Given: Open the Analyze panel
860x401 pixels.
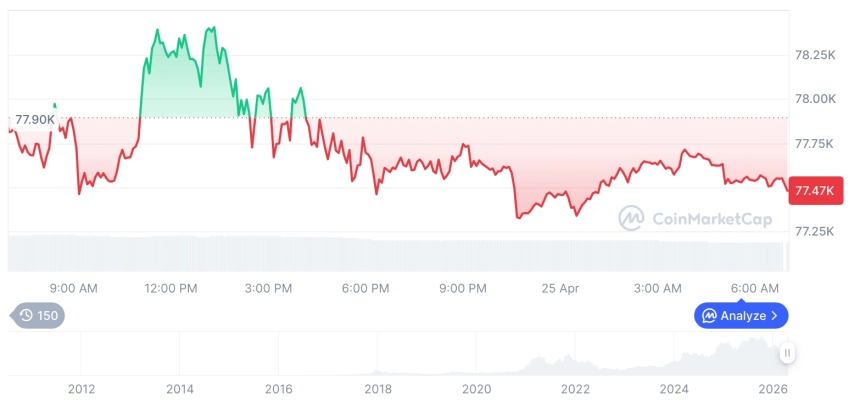Looking at the screenshot, I should 741,316.
